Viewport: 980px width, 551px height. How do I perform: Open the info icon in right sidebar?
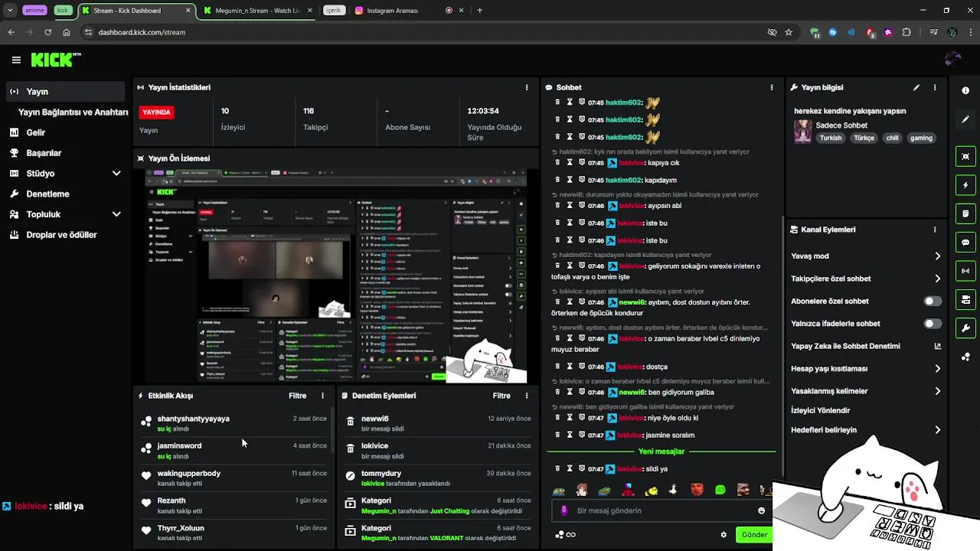point(965,91)
